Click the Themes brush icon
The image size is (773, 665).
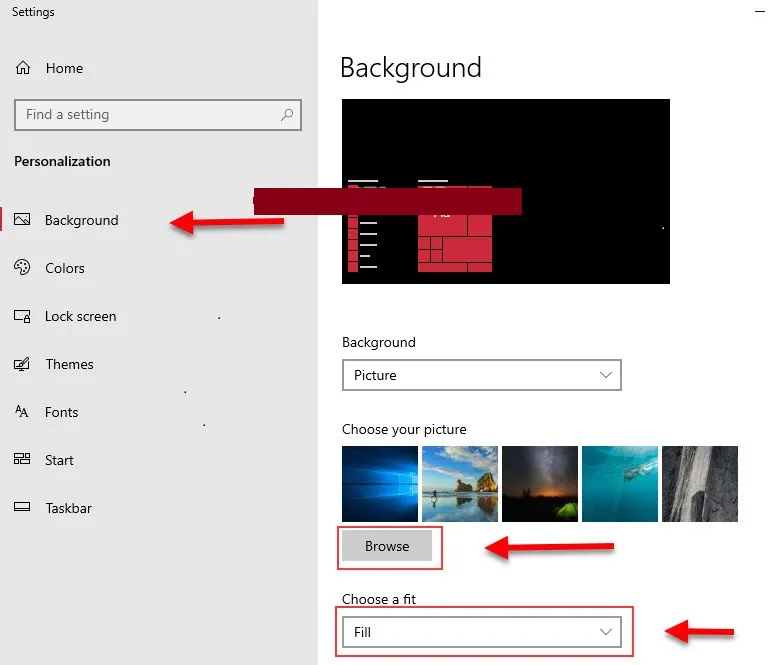(23, 364)
